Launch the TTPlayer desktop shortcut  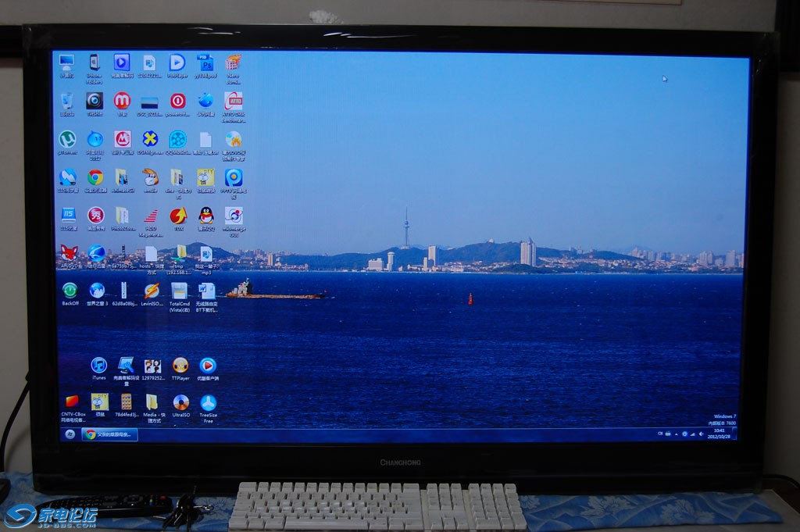pyautogui.click(x=180, y=366)
